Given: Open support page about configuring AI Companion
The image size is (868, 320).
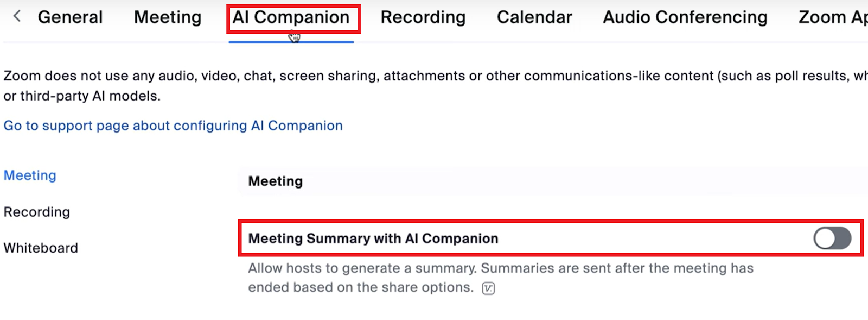Looking at the screenshot, I should [173, 126].
